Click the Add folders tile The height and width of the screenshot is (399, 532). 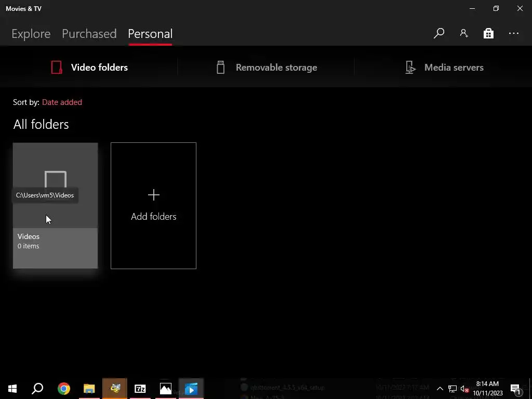(x=153, y=206)
